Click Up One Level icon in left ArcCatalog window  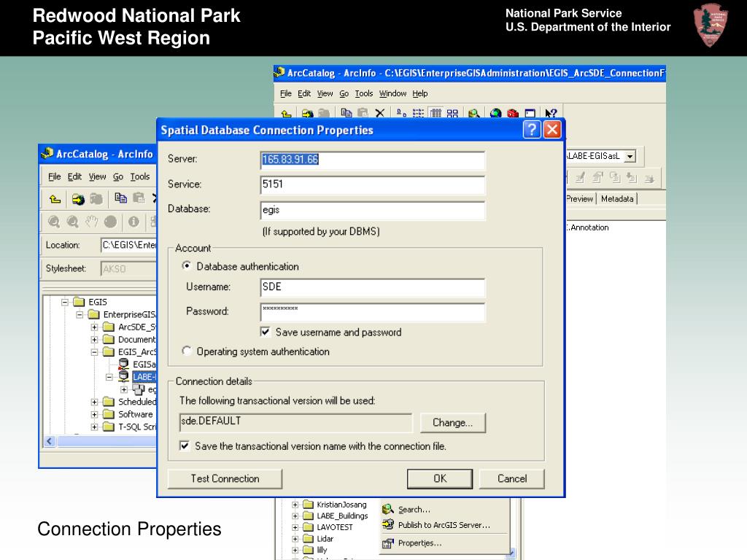point(55,199)
